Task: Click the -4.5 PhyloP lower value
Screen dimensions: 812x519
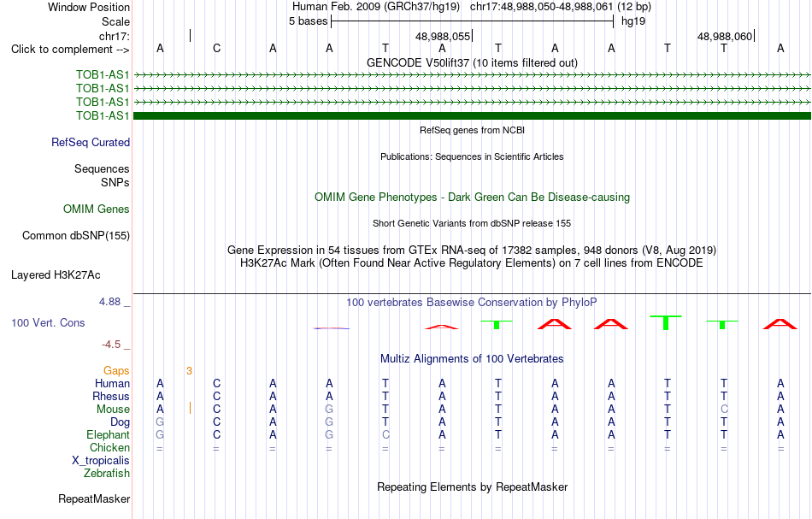Action: click(111, 344)
